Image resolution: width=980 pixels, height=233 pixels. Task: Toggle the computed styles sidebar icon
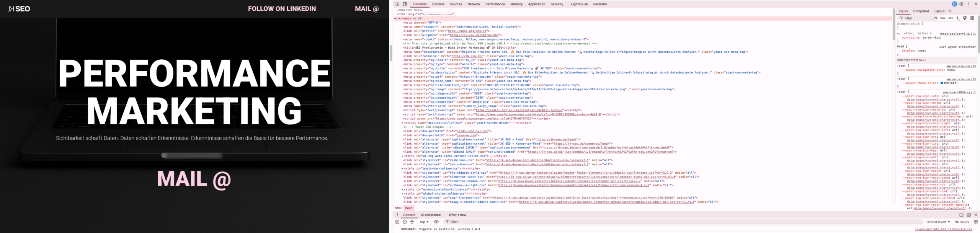(972, 18)
